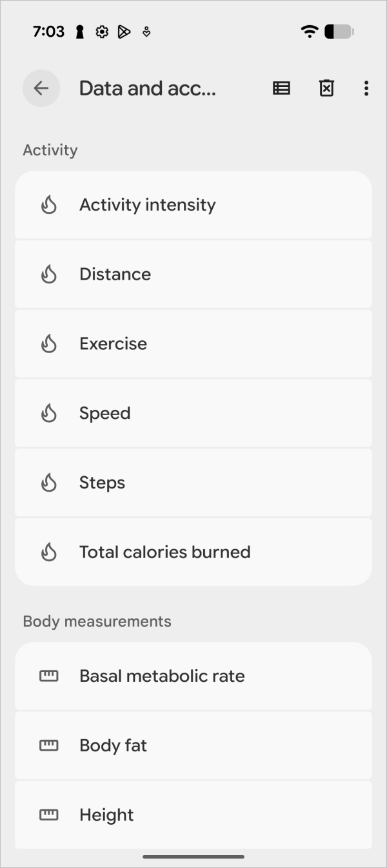The width and height of the screenshot is (387, 868).
Task: Open the Height data type
Action: (193, 815)
